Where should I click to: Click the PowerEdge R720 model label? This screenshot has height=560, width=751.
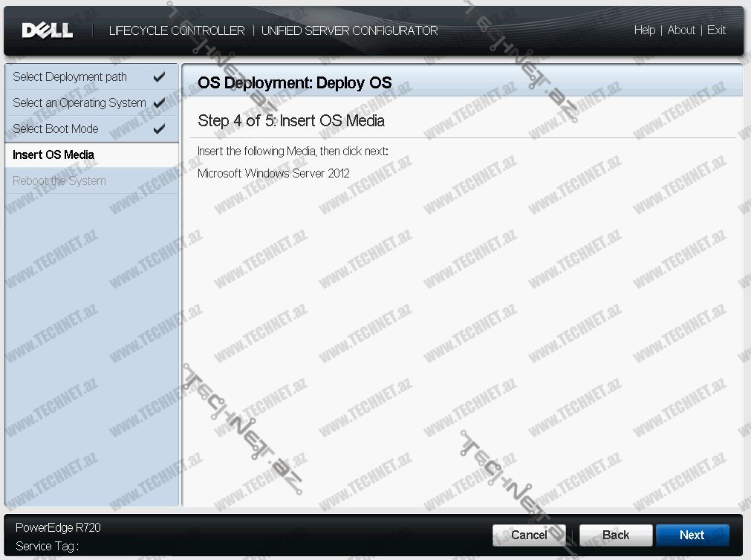pyautogui.click(x=58, y=528)
